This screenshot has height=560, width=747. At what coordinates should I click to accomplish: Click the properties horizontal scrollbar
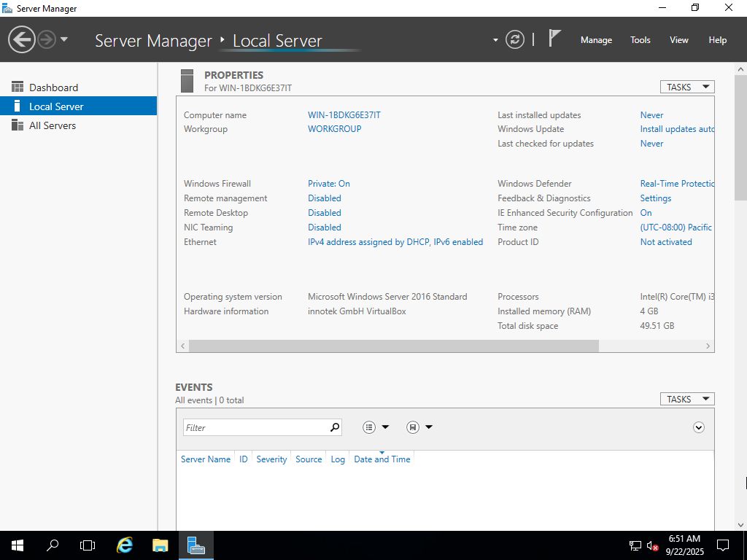[394, 346]
